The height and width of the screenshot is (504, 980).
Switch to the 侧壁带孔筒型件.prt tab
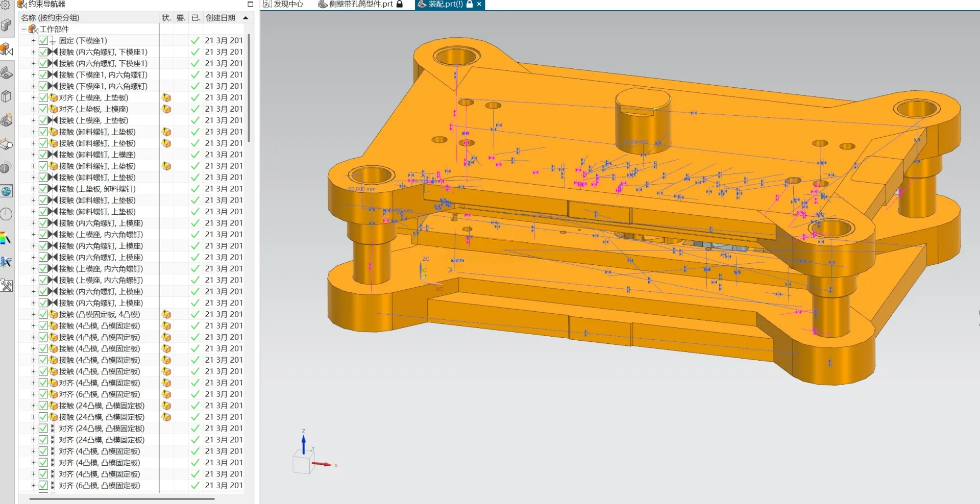click(360, 4)
